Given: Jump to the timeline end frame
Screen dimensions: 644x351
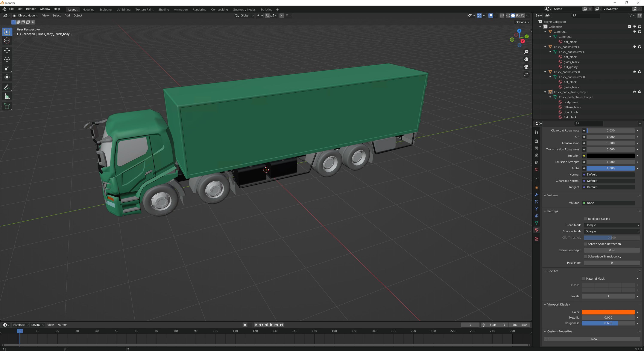Looking at the screenshot, I should pyautogui.click(x=281, y=325).
